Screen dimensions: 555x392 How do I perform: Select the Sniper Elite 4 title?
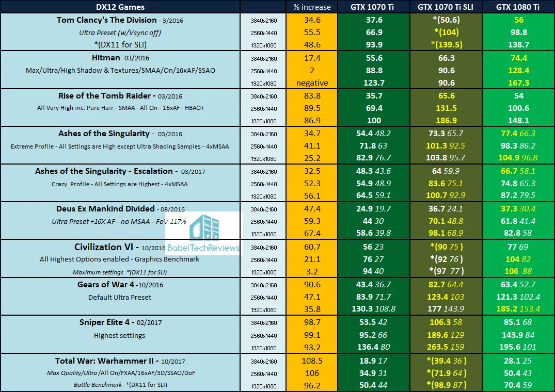[x=105, y=322]
